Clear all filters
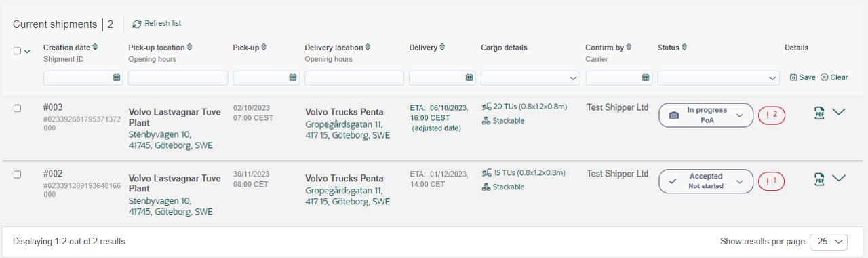Screen dimensions: 868x258 [834, 77]
